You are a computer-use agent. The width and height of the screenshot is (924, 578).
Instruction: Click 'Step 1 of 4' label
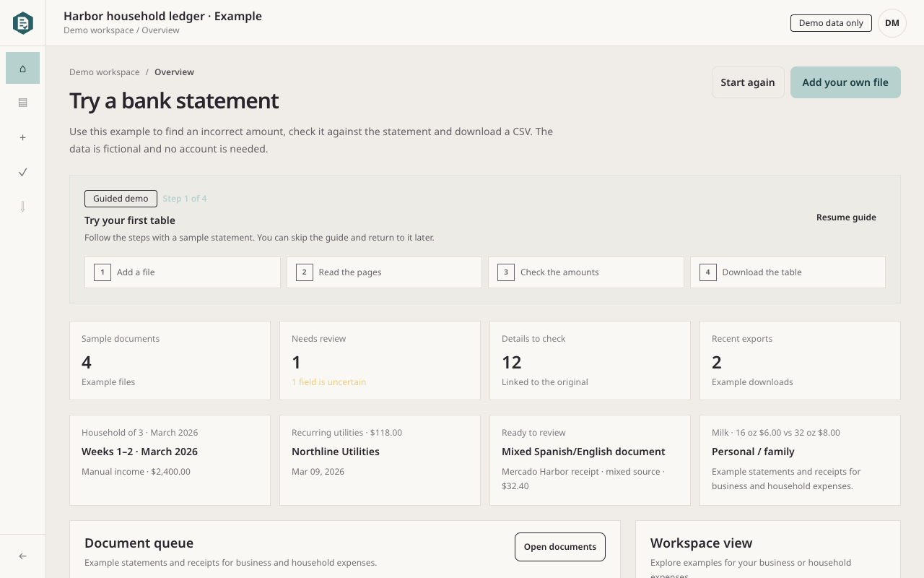(x=185, y=199)
